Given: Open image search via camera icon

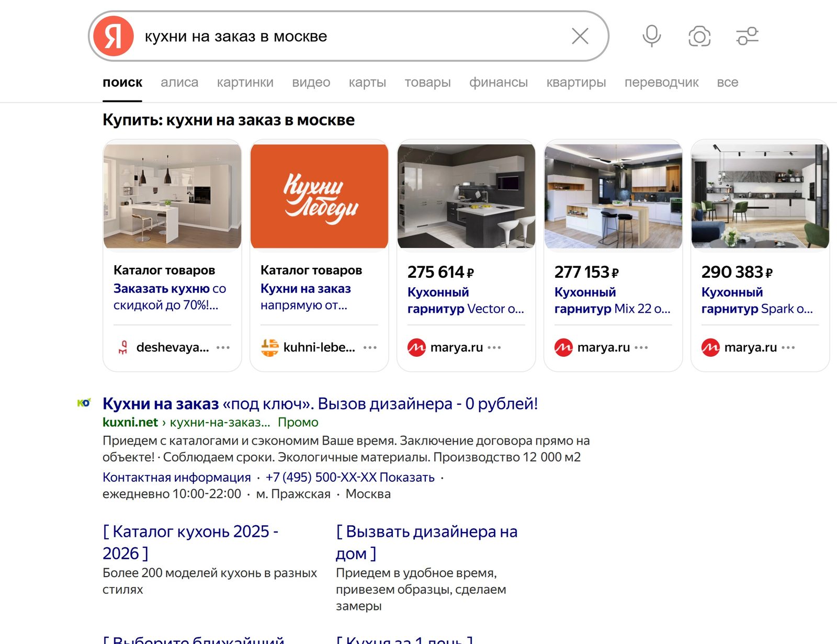Looking at the screenshot, I should tap(699, 36).
